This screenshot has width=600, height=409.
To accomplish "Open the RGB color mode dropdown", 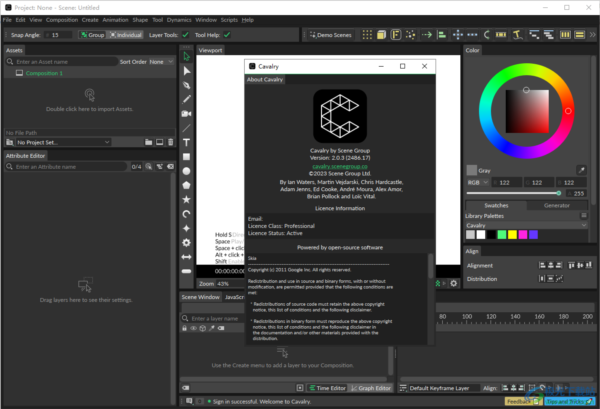I will [477, 183].
